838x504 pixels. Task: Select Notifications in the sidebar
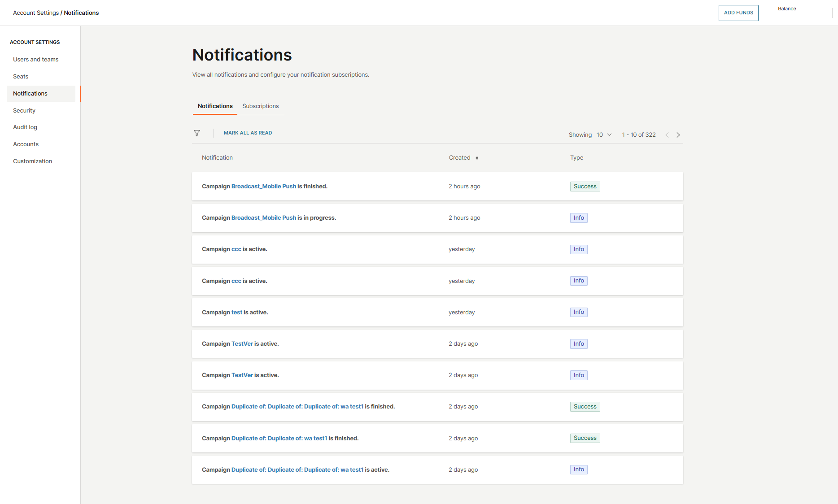point(41,94)
